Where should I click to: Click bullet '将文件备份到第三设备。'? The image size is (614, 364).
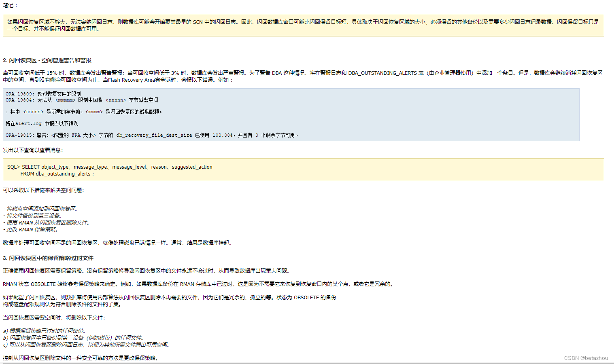click(x=32, y=216)
